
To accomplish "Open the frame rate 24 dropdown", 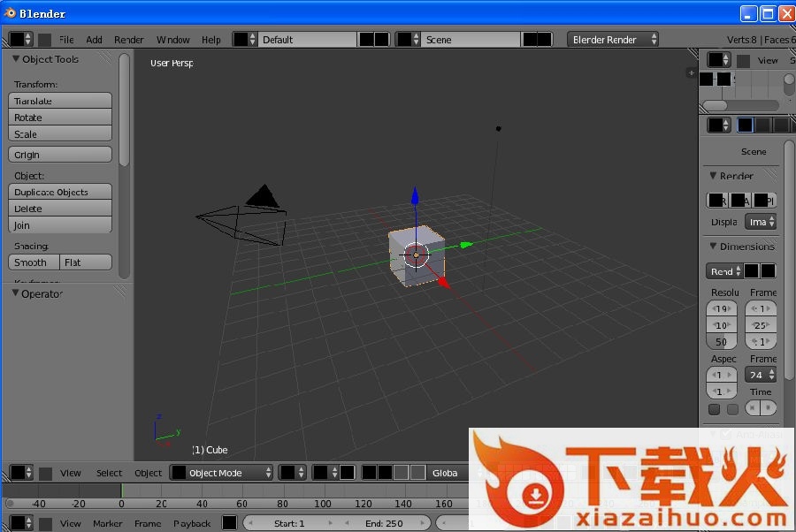I will click(761, 375).
